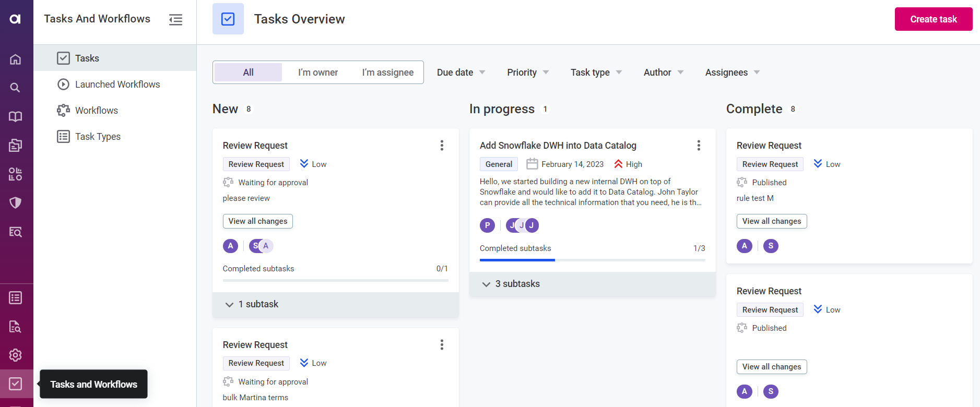Switch filter to I'm owner
The image size is (980, 407).
(317, 73)
